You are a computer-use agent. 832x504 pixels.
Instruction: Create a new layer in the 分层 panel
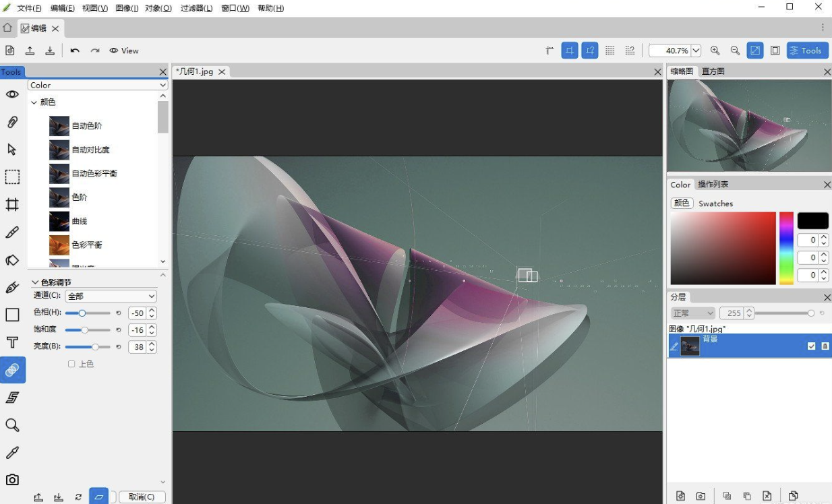pyautogui.click(x=682, y=495)
